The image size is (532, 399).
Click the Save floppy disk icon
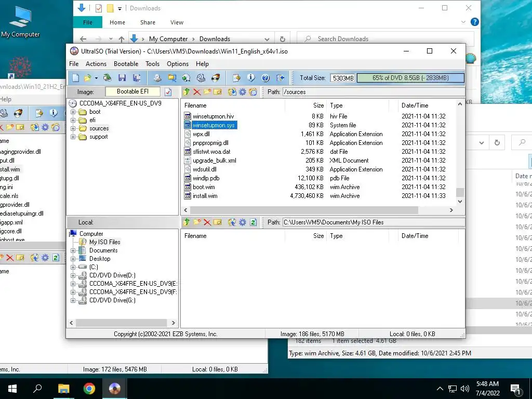click(122, 78)
